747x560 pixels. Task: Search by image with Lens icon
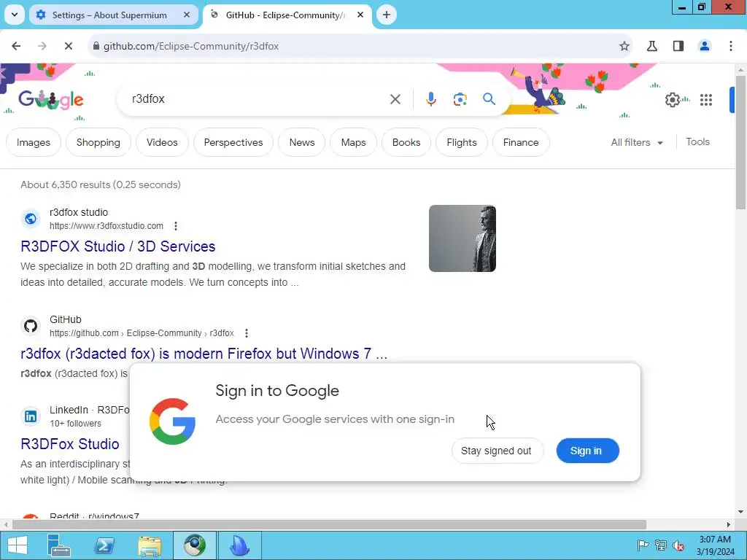click(460, 99)
